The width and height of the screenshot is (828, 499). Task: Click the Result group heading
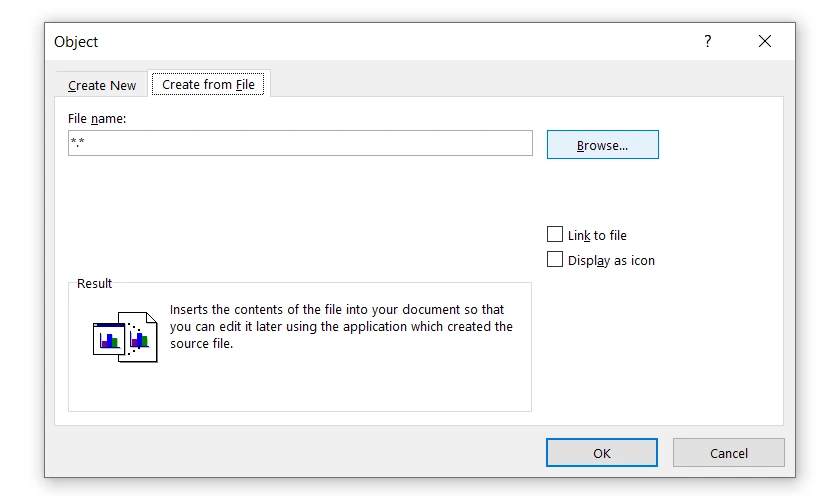(95, 284)
